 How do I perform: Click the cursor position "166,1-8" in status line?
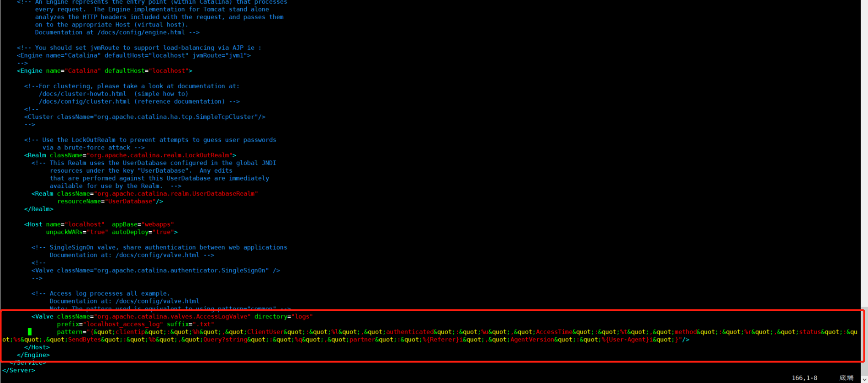click(x=804, y=378)
